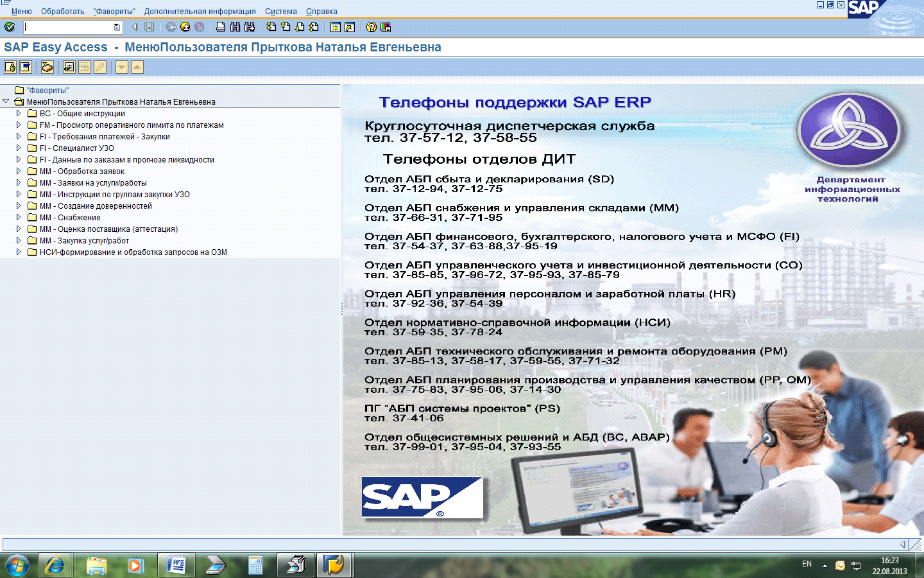Image resolution: width=924 pixels, height=578 pixels.
Task: Open Microsoft Word from the taskbar
Action: pyautogui.click(x=176, y=565)
